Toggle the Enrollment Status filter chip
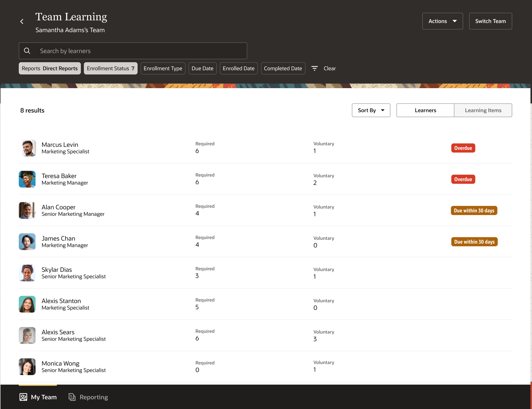Screen dimensions: 532x409 (110, 68)
